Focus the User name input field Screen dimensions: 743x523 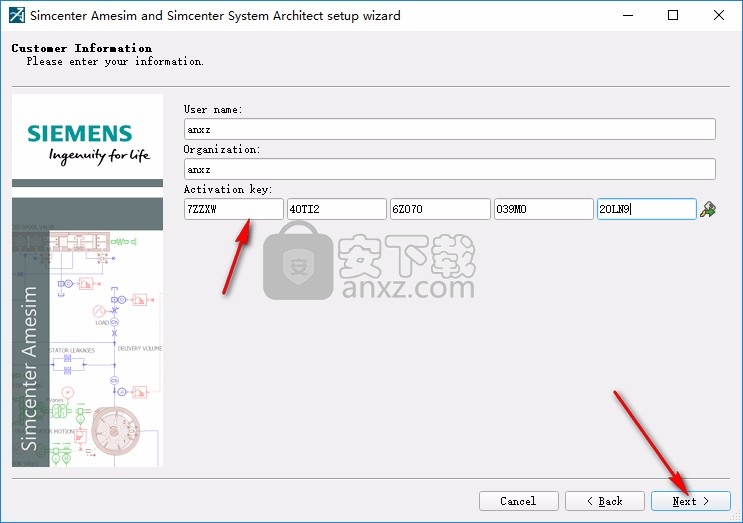(449, 129)
